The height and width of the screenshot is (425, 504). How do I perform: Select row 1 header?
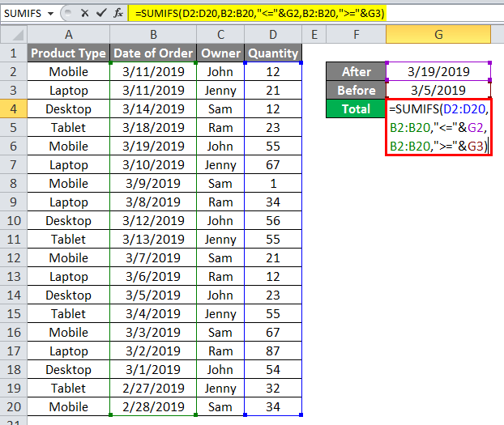coord(14,53)
